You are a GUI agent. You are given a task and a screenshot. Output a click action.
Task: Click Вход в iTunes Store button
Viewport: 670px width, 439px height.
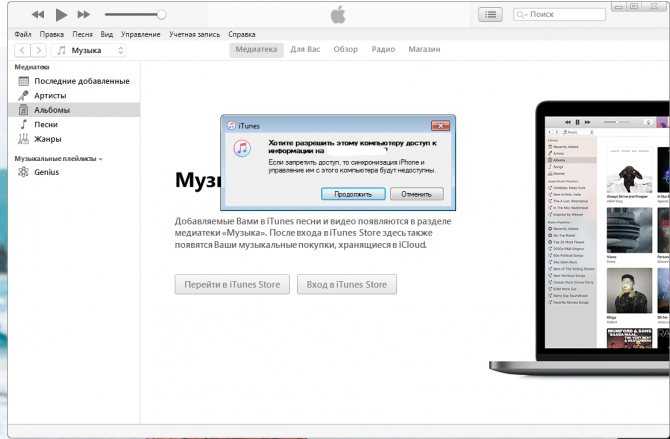pyautogui.click(x=347, y=285)
